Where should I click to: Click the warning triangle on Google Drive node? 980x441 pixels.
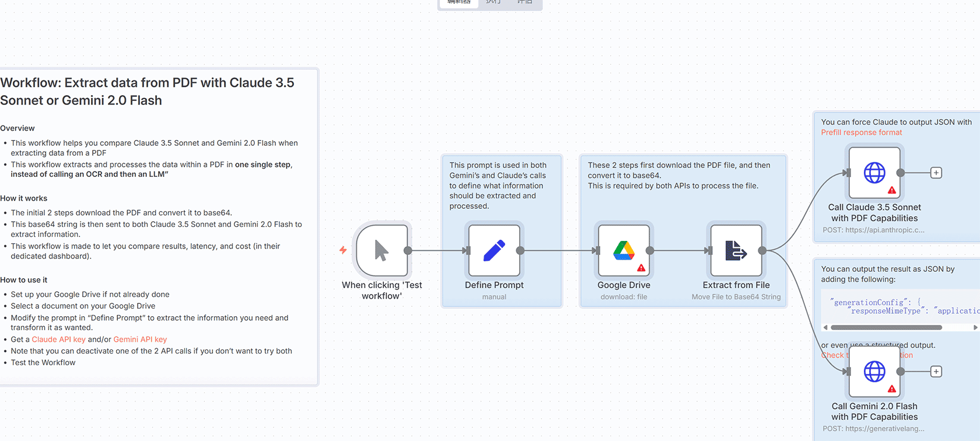pos(641,268)
